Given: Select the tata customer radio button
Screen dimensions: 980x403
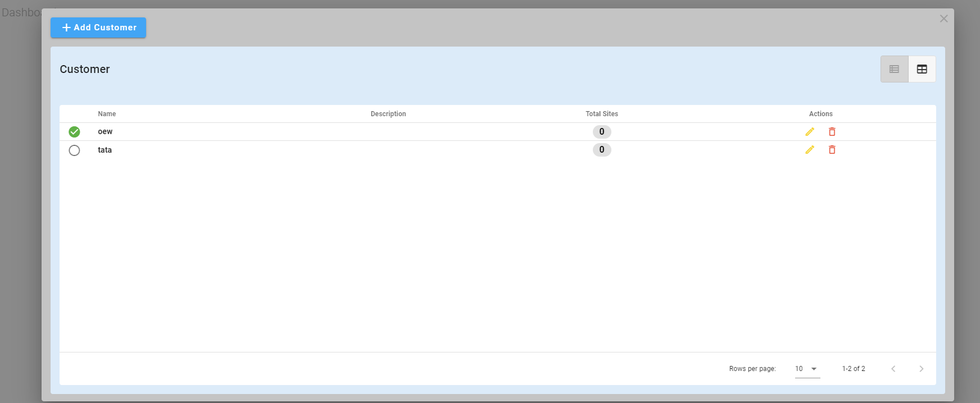Looking at the screenshot, I should (x=74, y=150).
